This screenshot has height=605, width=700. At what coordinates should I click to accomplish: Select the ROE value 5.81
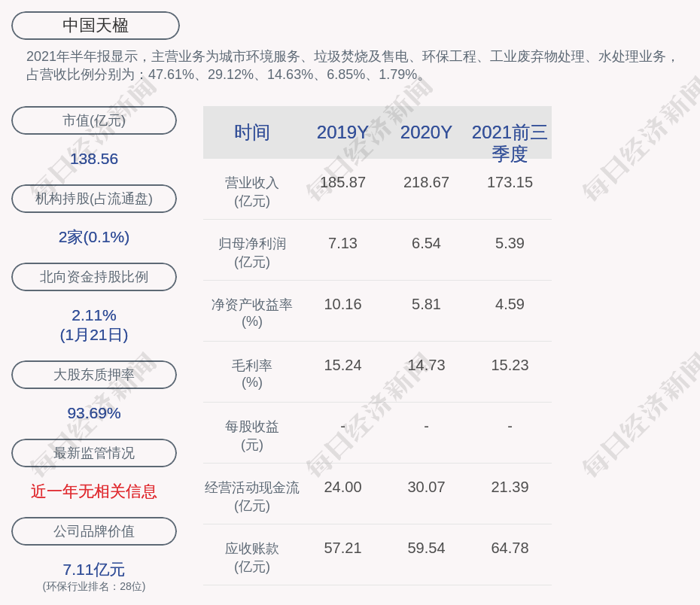(x=426, y=304)
